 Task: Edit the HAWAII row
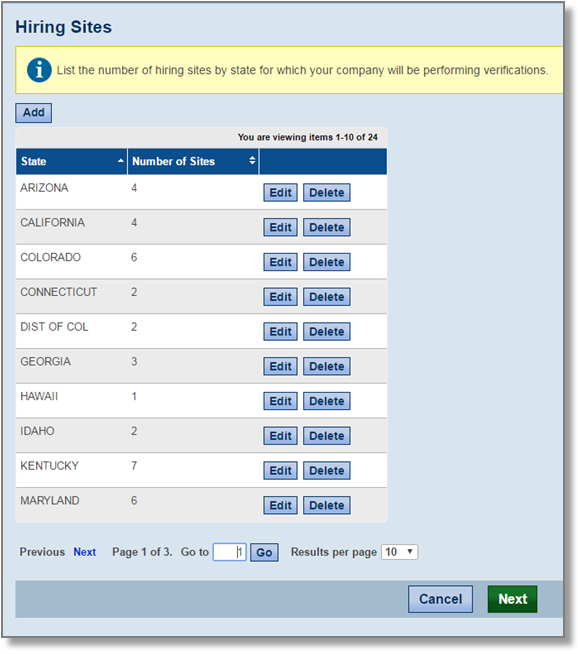pyautogui.click(x=280, y=401)
